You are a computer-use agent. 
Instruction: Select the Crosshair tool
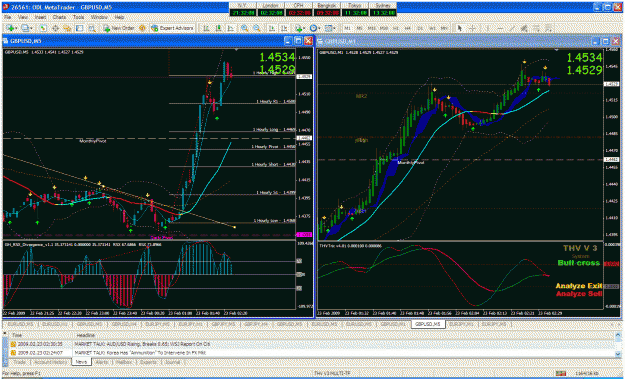(472, 28)
